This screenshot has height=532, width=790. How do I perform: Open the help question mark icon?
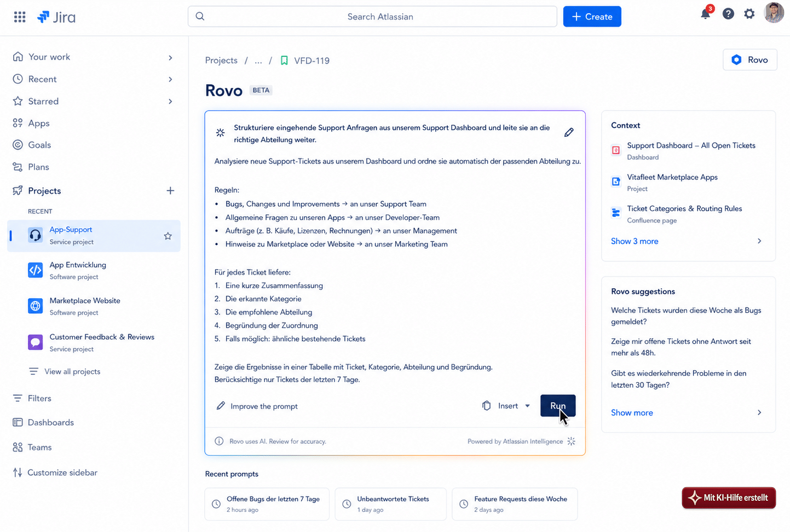(x=728, y=14)
